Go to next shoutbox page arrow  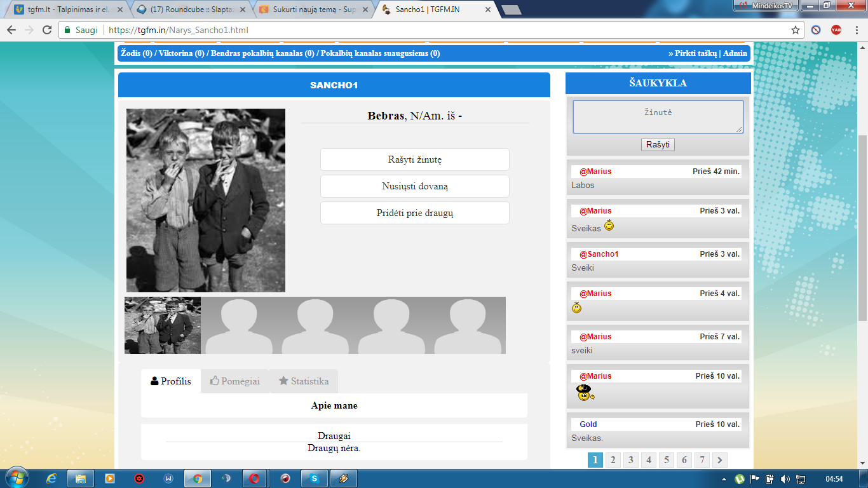[x=719, y=460]
